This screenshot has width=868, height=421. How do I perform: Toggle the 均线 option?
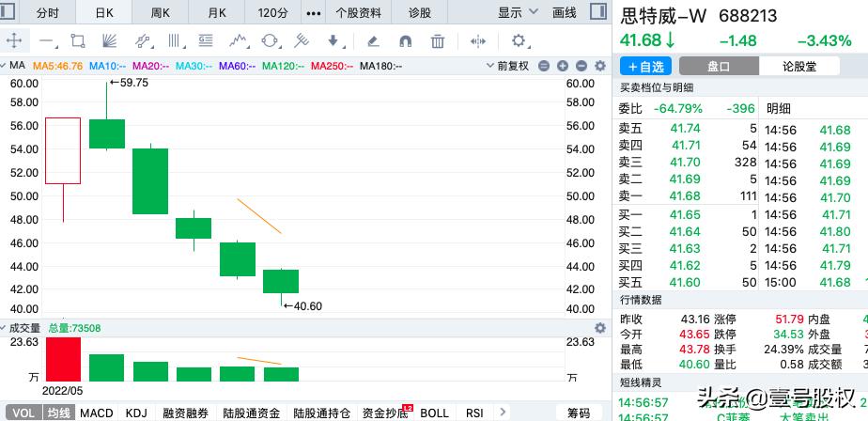tap(58, 413)
